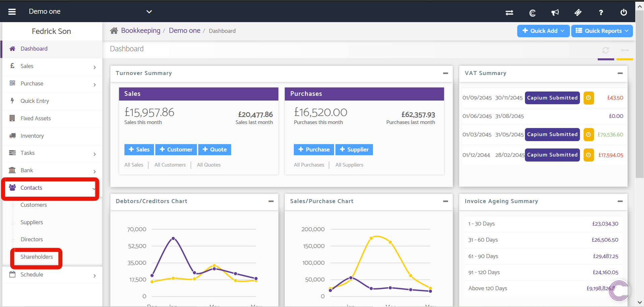
Task: Click the add Supplier button
Action: 354,149
